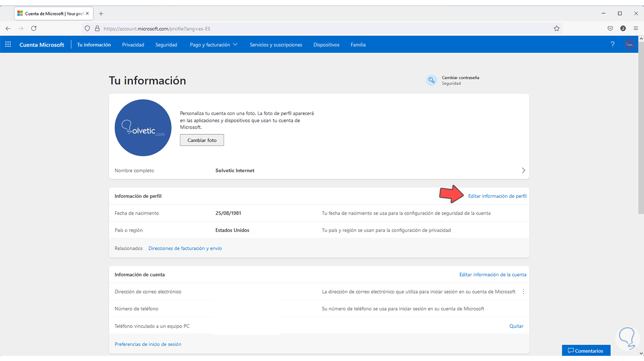View site security padlock information
This screenshot has height=361, width=644.
97,28
